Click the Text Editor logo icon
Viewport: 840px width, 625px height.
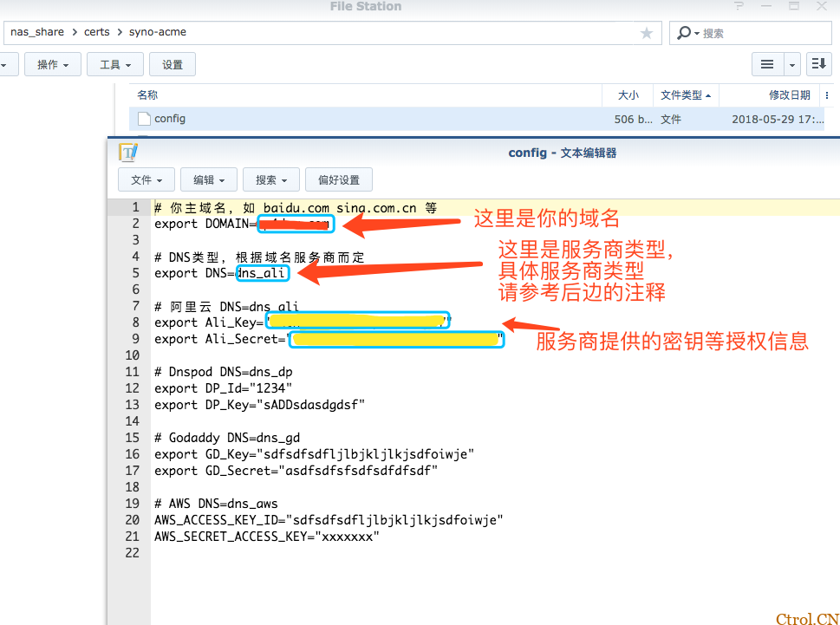click(127, 152)
